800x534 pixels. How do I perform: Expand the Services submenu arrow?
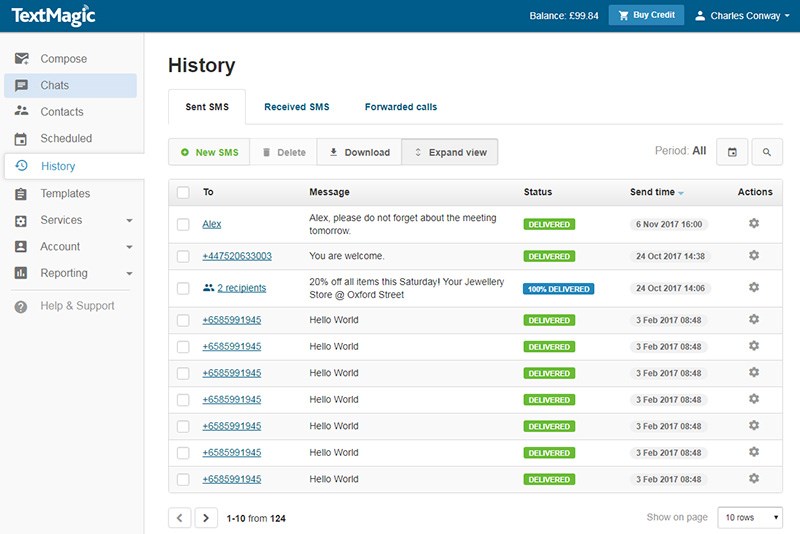click(x=130, y=221)
